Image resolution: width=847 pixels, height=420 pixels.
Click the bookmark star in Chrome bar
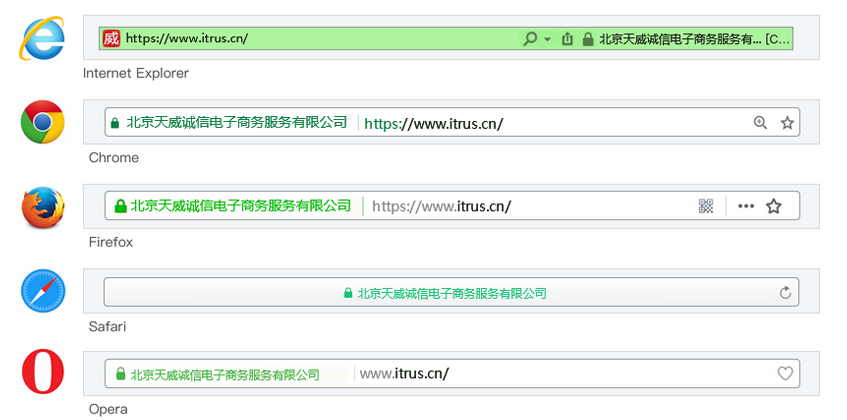(787, 123)
